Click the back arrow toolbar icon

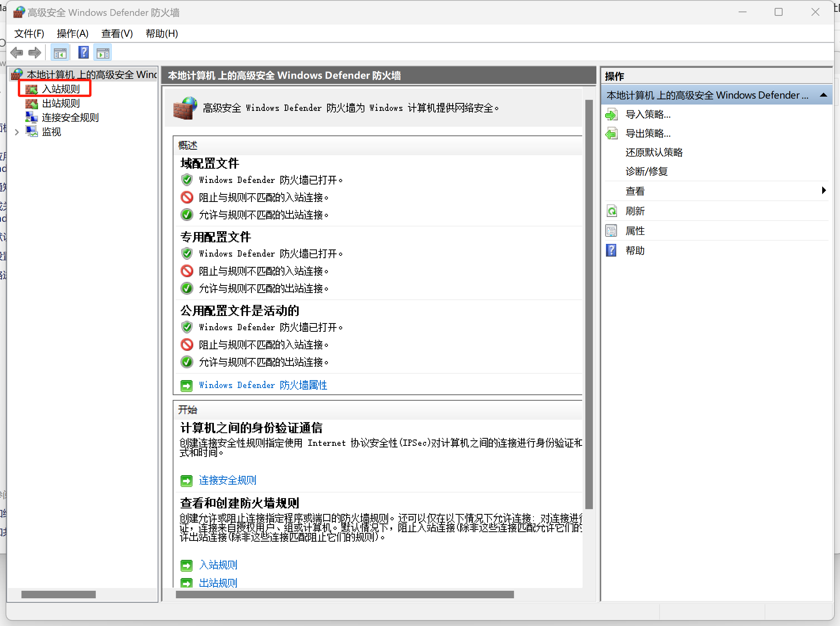pos(17,53)
